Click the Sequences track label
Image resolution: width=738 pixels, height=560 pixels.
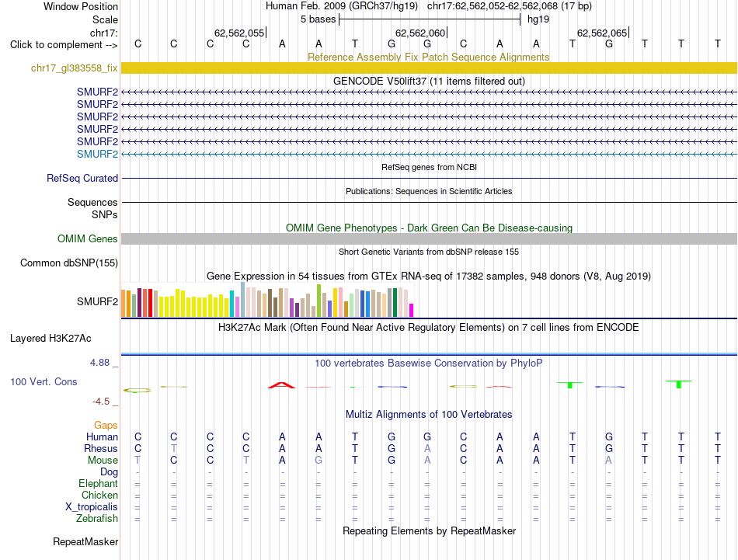click(x=92, y=203)
